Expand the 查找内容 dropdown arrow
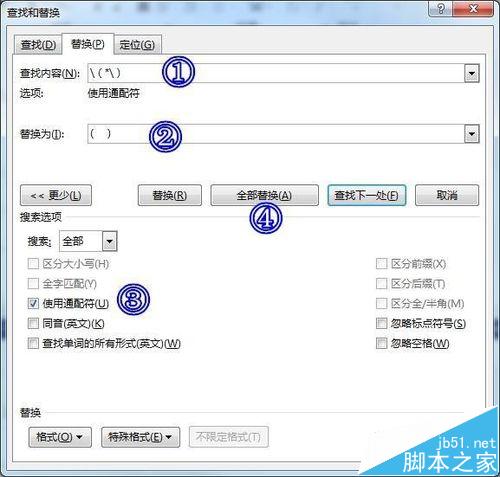Viewport: 500px width, 477px height. click(472, 73)
